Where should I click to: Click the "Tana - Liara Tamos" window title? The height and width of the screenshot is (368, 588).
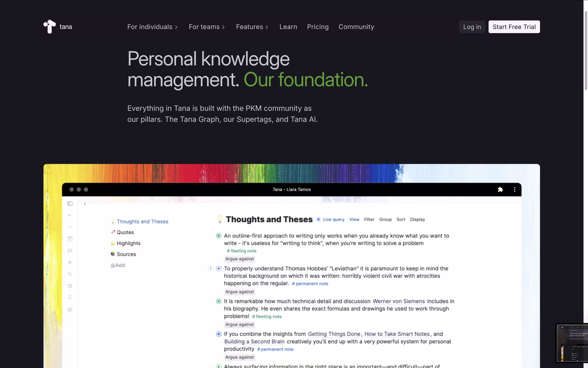pos(292,189)
